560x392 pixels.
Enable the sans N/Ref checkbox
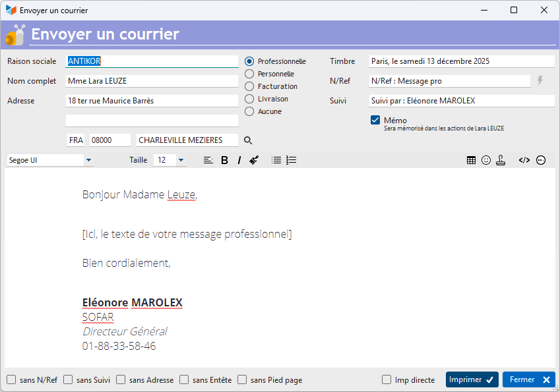point(11,379)
